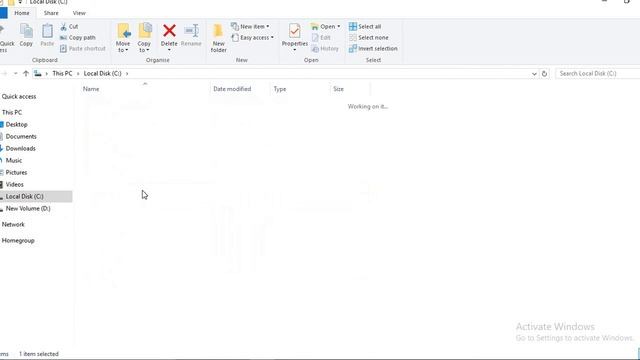Go up one level with Up arrow

(x=26, y=73)
